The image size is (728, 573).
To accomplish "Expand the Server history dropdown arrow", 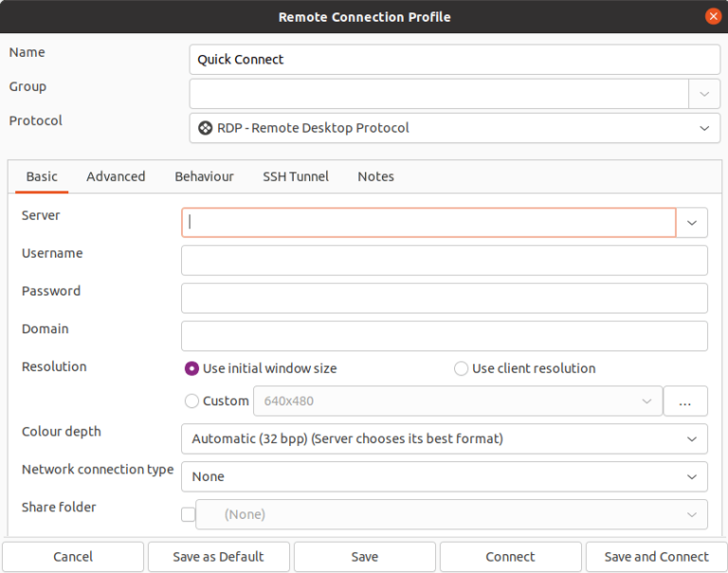I will 692,223.
